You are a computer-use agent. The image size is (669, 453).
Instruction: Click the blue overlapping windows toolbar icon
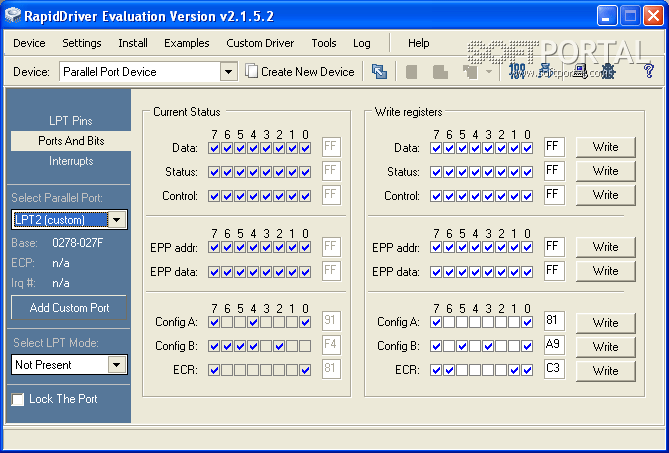(x=379, y=72)
